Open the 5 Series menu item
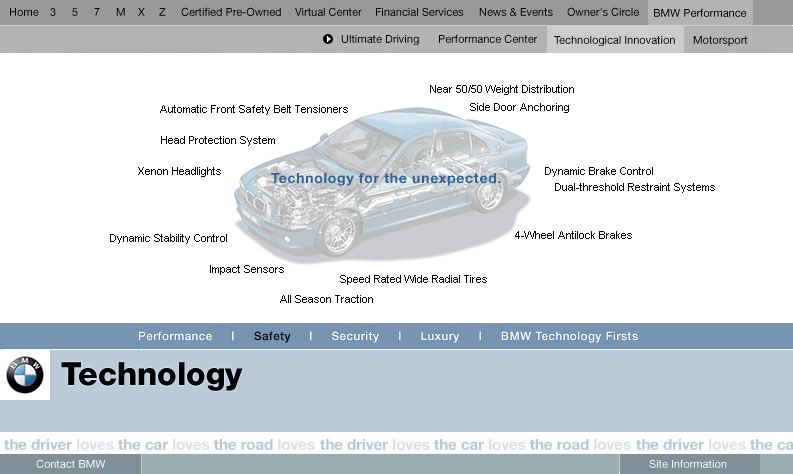Viewport: 793px width, 474px height. point(75,12)
